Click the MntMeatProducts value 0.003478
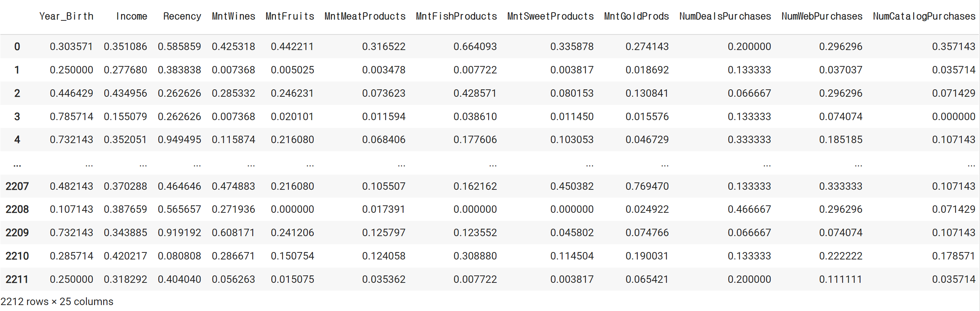The height and width of the screenshot is (311, 980). click(x=383, y=70)
